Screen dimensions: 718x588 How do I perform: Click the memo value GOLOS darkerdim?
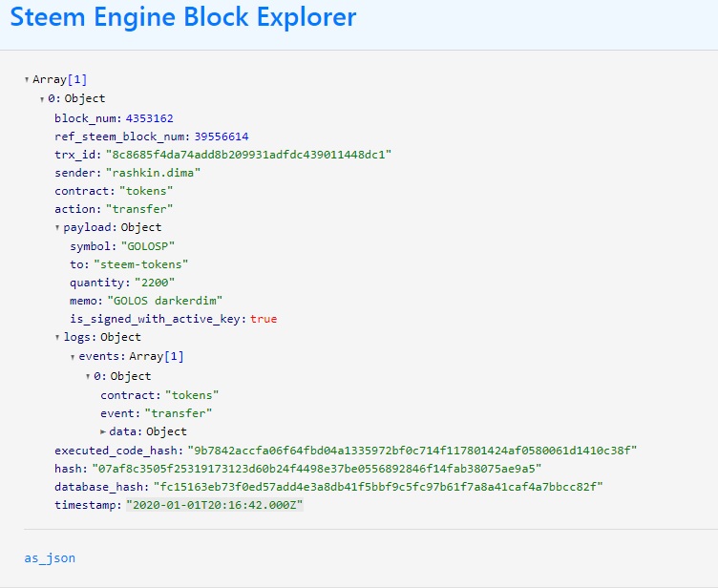coord(165,301)
